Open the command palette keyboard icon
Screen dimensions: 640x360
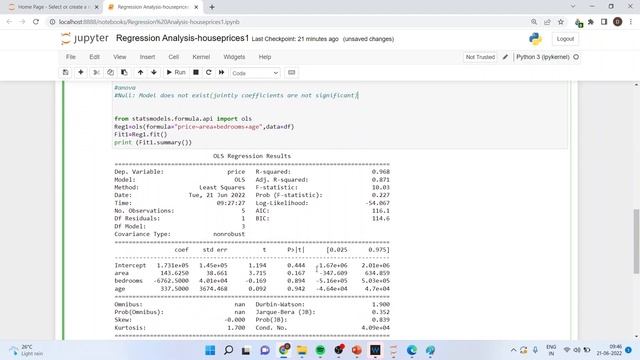pyautogui.click(x=291, y=73)
